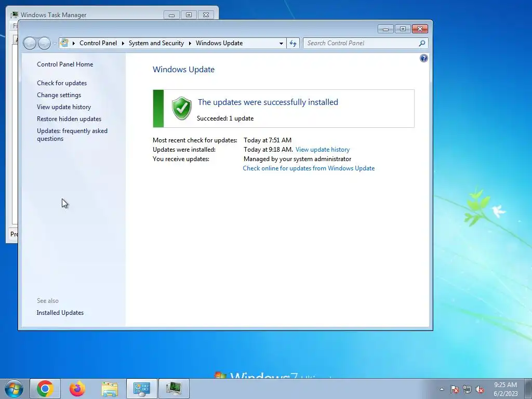Viewport: 532px width, 399px height.
Task: Open Restore hidden updates
Action: [69, 119]
